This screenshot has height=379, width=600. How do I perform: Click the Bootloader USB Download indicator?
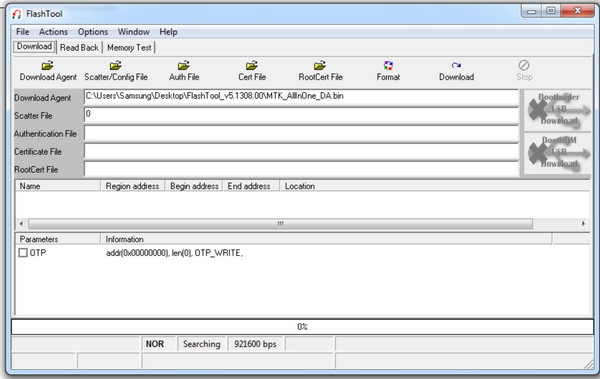point(557,110)
